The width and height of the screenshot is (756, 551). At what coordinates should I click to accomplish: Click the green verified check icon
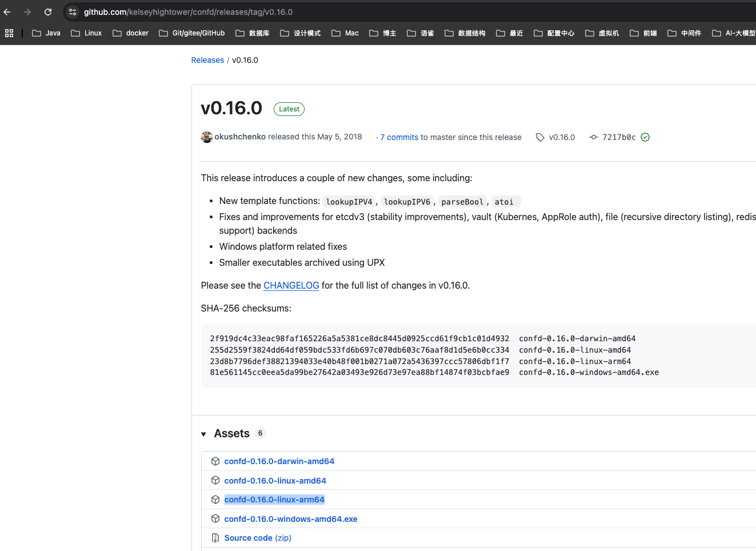coord(645,137)
